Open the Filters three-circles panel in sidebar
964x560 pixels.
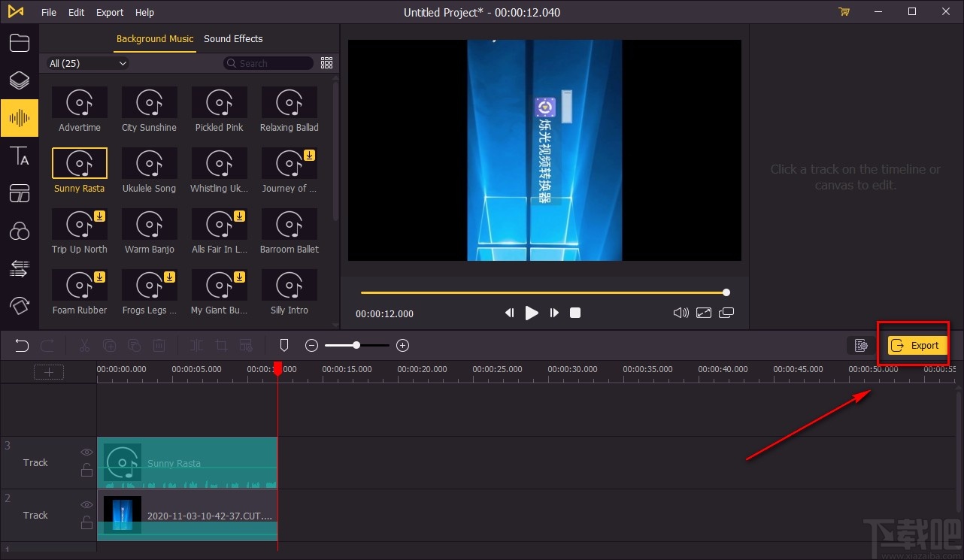pyautogui.click(x=19, y=231)
